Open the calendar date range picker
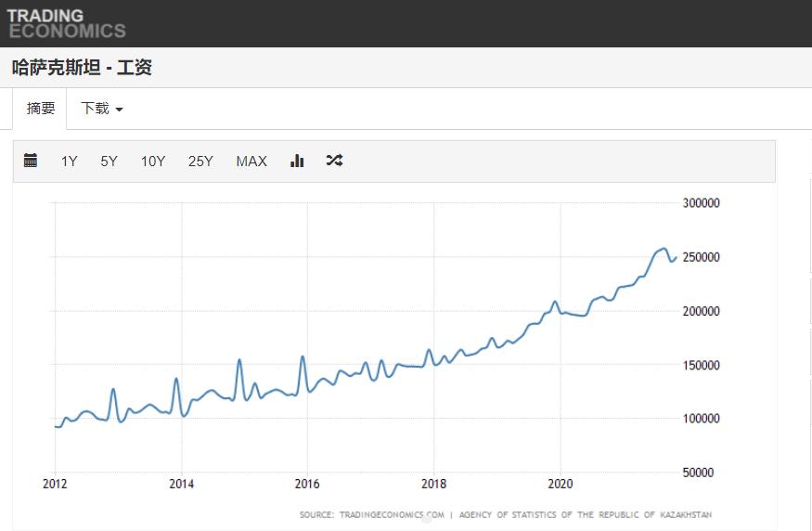This screenshot has width=812, height=531. [x=31, y=161]
